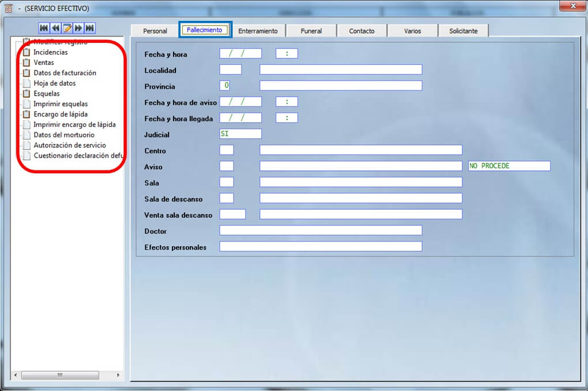The width and height of the screenshot is (588, 391).
Task: Choose Imprimir esquelas
Action: [61, 104]
